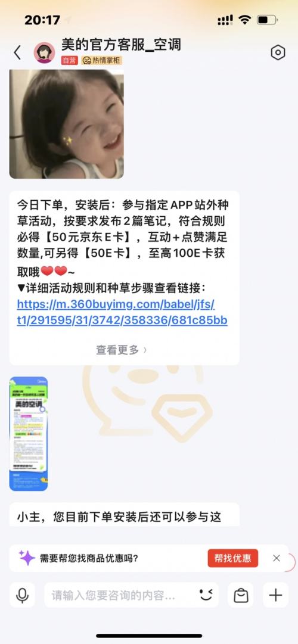298x644 pixels.
Task: Open the shopping bag product icon
Action: click(x=241, y=595)
